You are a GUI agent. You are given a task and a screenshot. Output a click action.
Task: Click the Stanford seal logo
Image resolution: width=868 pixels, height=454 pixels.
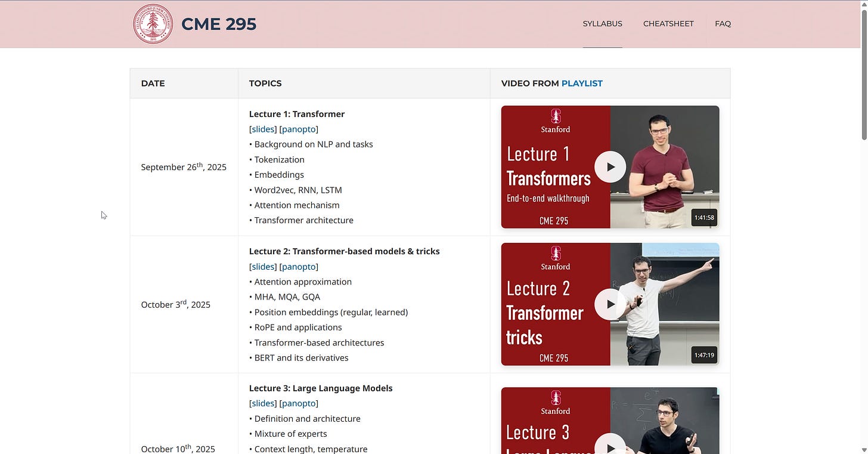point(153,24)
